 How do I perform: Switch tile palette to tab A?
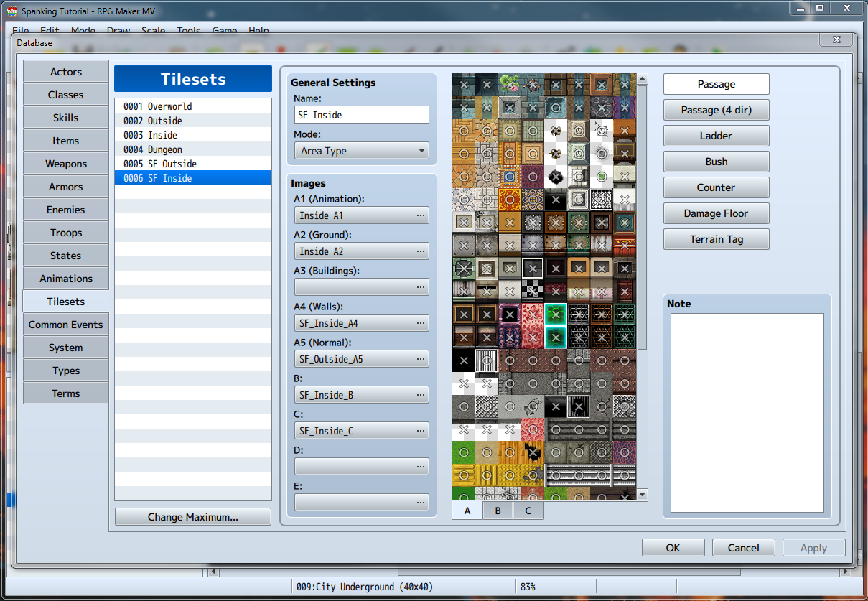pos(467,511)
